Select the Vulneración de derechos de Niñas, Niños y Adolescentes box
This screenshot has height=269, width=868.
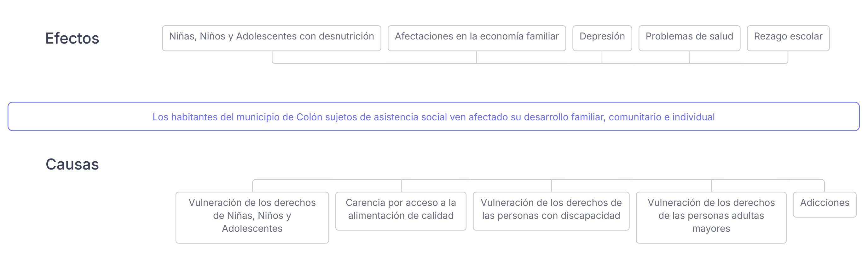tap(252, 217)
